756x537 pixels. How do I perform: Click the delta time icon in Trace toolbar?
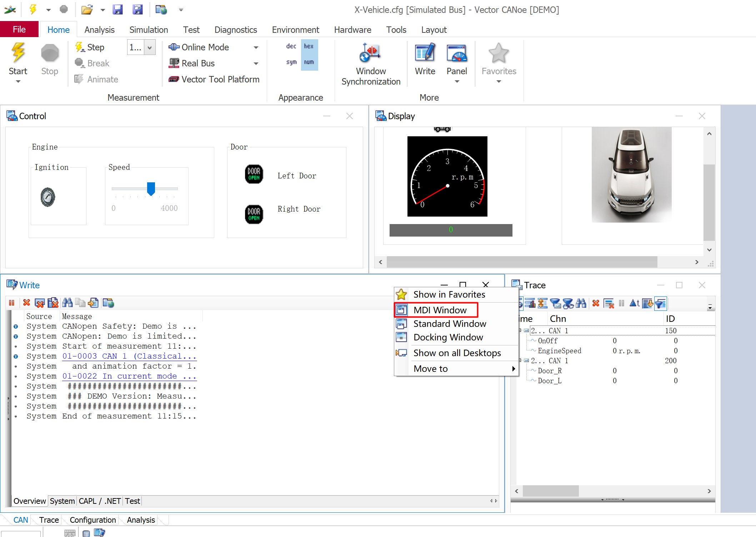[635, 303]
